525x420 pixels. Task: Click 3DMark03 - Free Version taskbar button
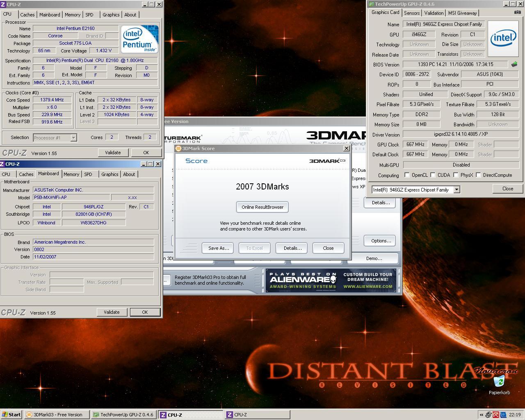(57, 415)
